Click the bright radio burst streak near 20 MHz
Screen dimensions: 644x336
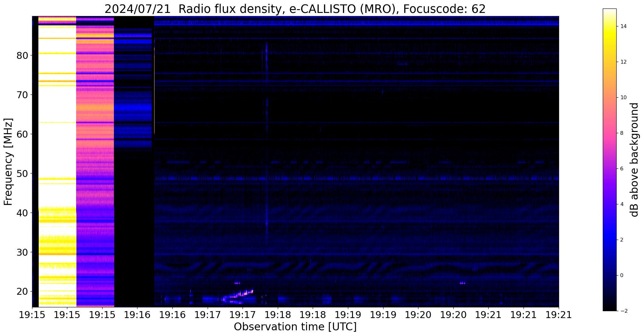[x=238, y=296]
